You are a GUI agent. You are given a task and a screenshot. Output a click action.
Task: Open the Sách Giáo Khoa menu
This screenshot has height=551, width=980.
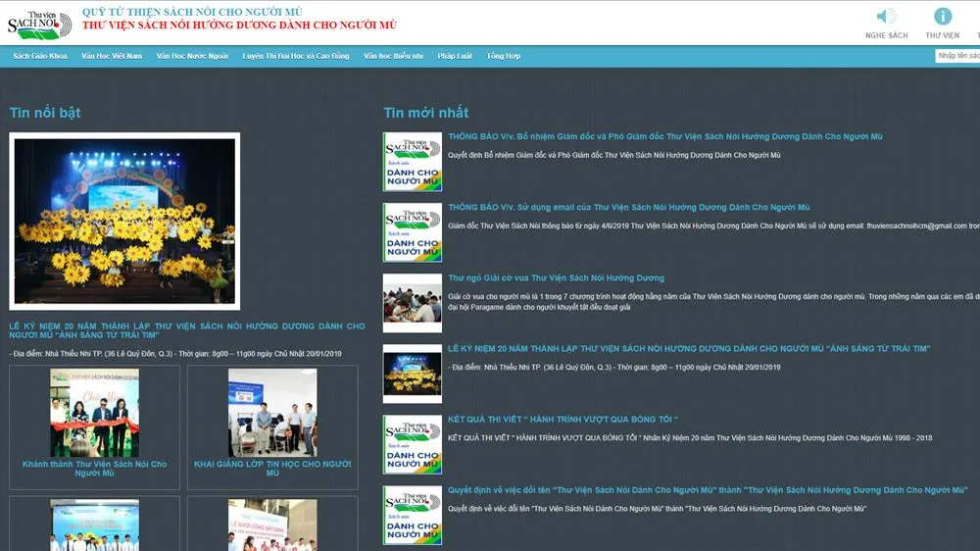point(40,56)
